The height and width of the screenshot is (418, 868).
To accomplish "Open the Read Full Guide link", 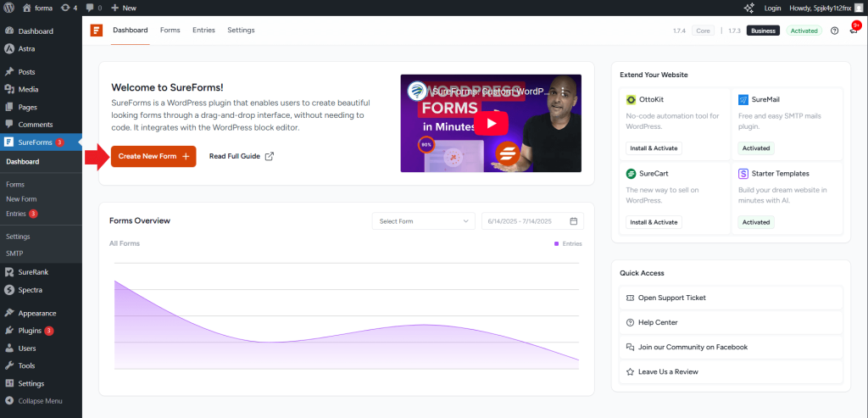I will click(242, 156).
